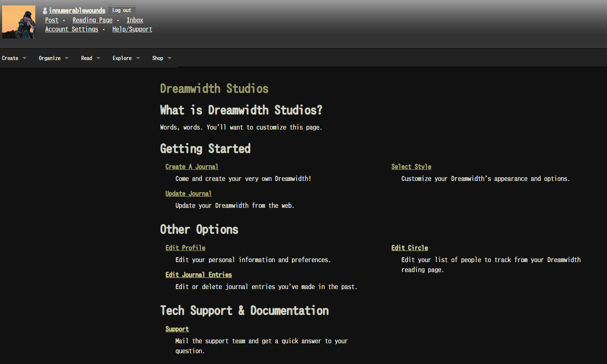Click text 'Come and create your very own Dreamwidth!'
This screenshot has height=364, width=607.
click(x=243, y=179)
